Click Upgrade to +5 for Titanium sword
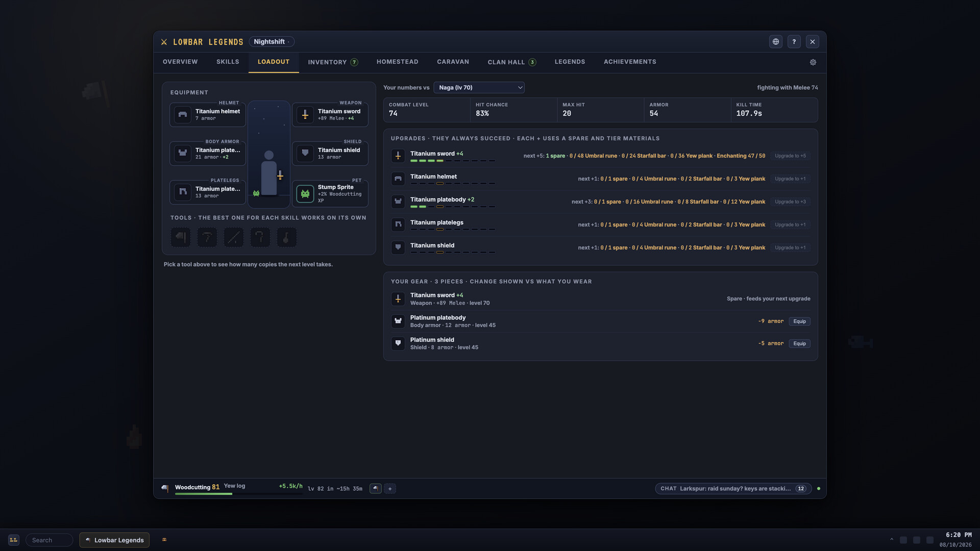Screen dimensions: 980x551 click(790, 156)
